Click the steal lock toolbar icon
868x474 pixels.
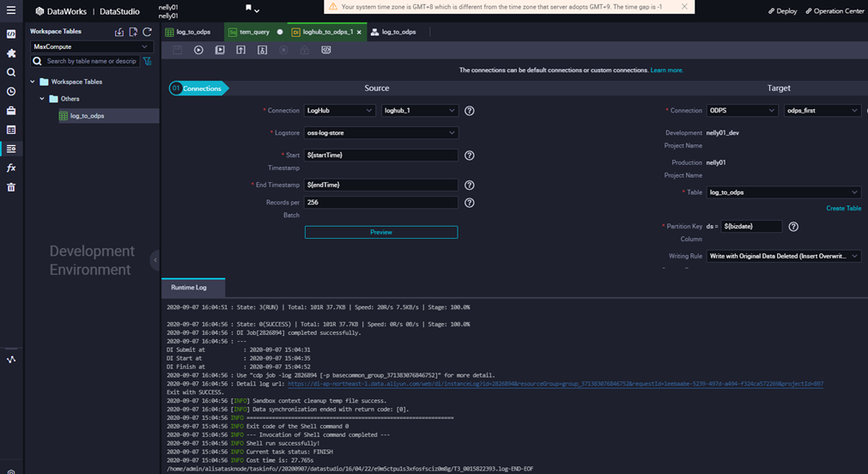pos(263,50)
